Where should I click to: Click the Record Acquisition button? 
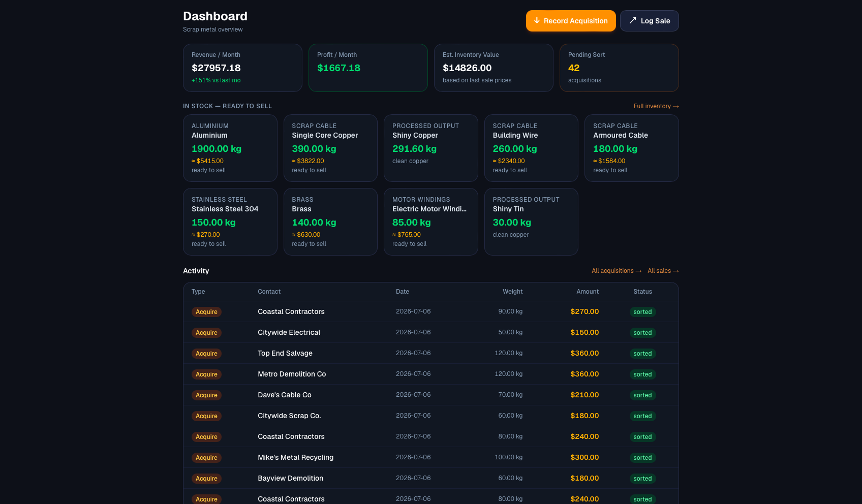(571, 21)
